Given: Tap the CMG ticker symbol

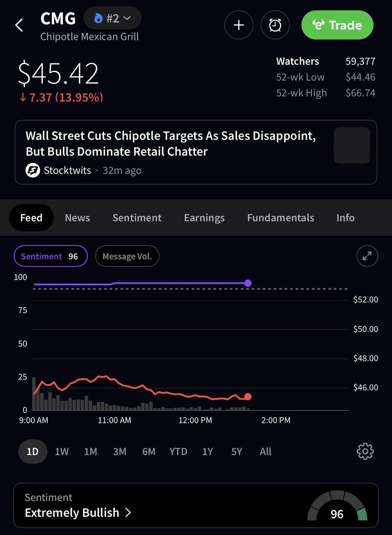Looking at the screenshot, I should point(58,19).
